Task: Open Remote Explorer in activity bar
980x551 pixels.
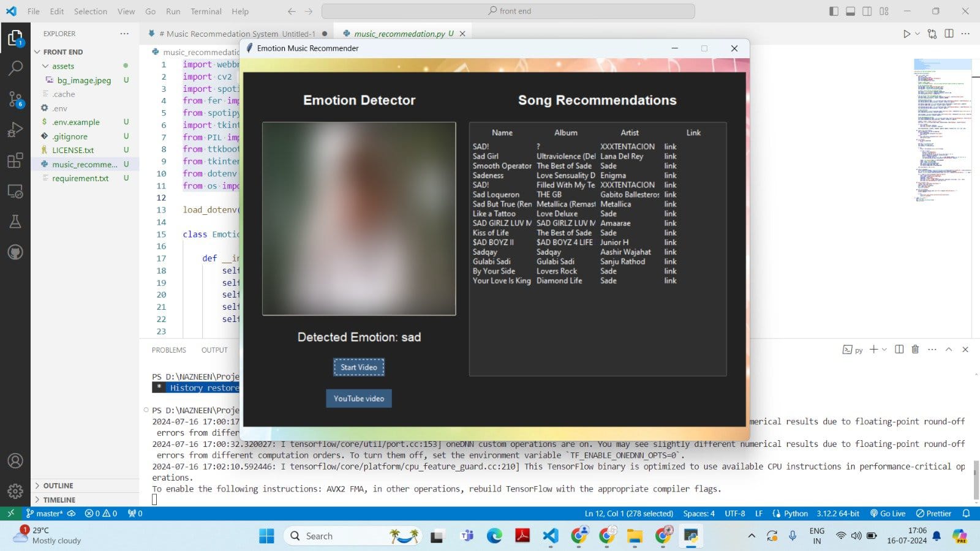Action: point(15,191)
